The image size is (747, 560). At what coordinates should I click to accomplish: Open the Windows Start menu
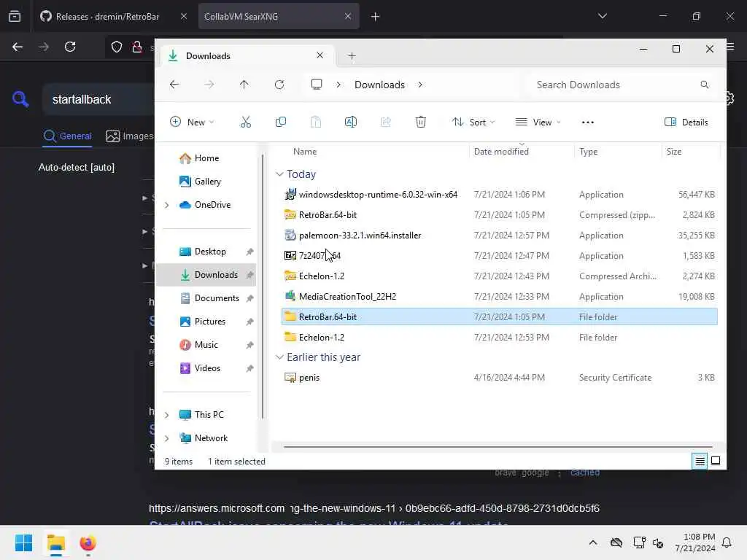[24, 542]
